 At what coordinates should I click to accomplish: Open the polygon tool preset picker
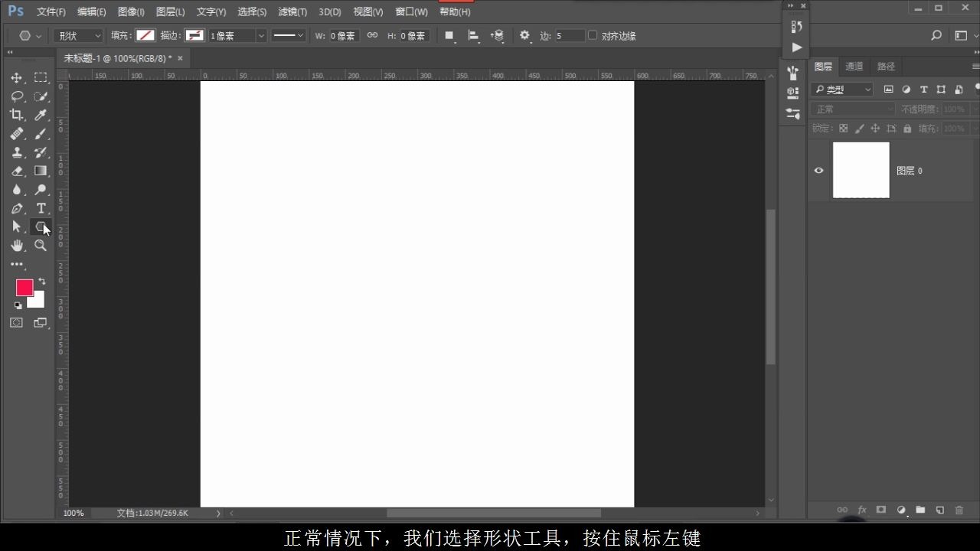click(x=29, y=35)
